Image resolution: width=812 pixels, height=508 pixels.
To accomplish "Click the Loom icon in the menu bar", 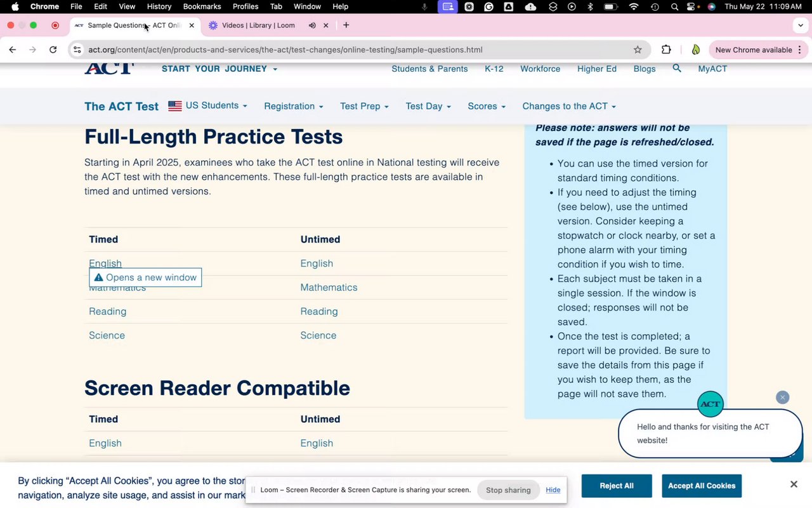I will pos(469,6).
